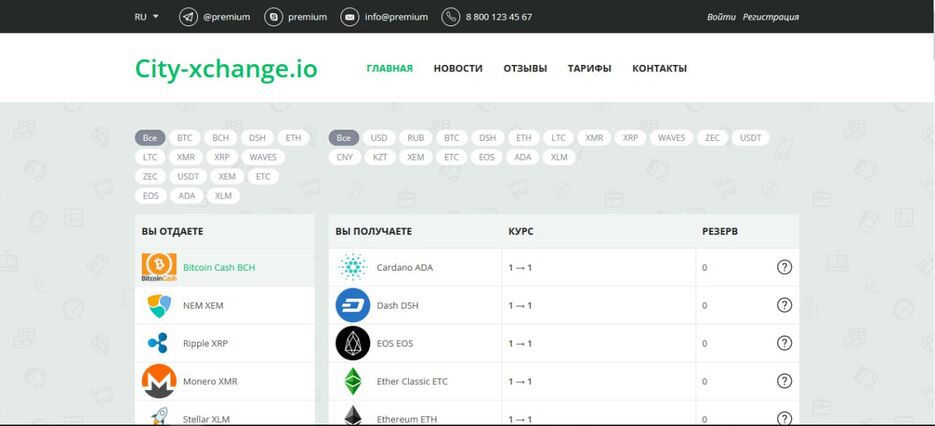Click the Ether Classic ETC logo icon
Screen dimensions: 935x426
(x=353, y=381)
